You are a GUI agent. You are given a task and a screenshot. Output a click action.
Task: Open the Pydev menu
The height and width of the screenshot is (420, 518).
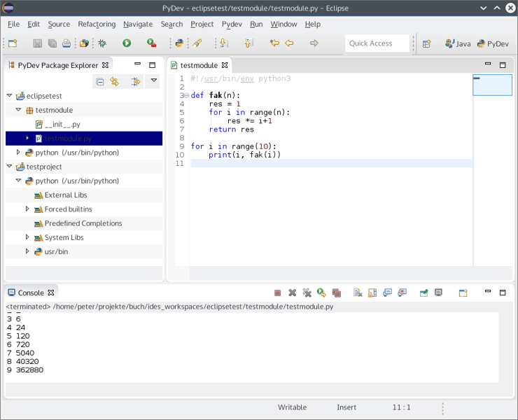click(x=231, y=24)
